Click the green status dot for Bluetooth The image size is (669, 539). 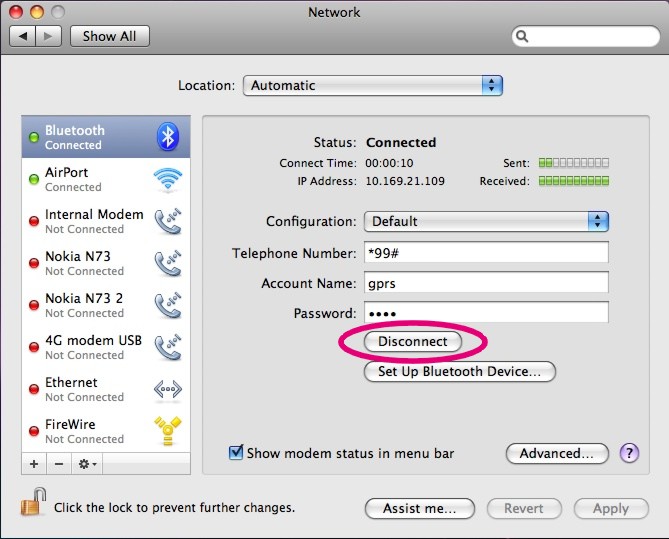click(34, 137)
